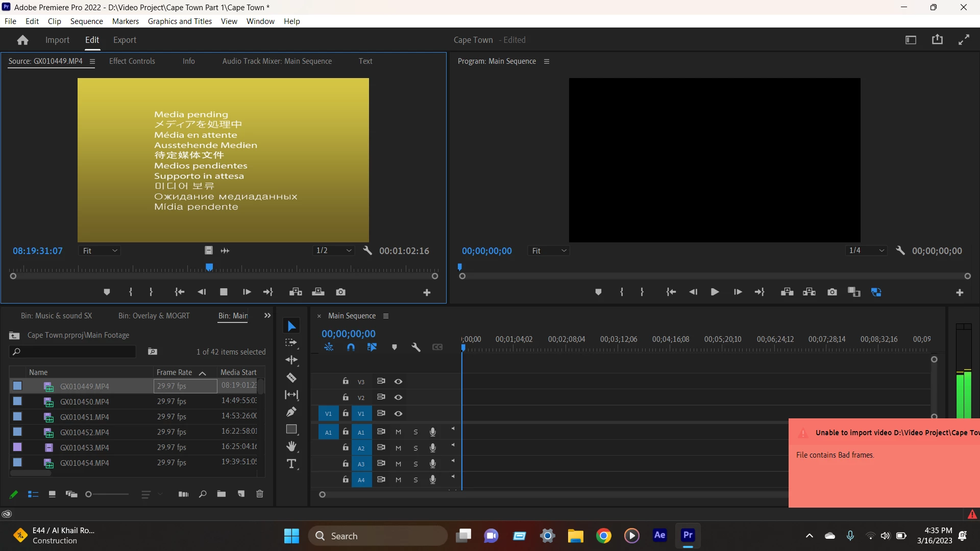This screenshot has width=980, height=551.
Task: Open the Sequence menu
Action: pos(86,21)
